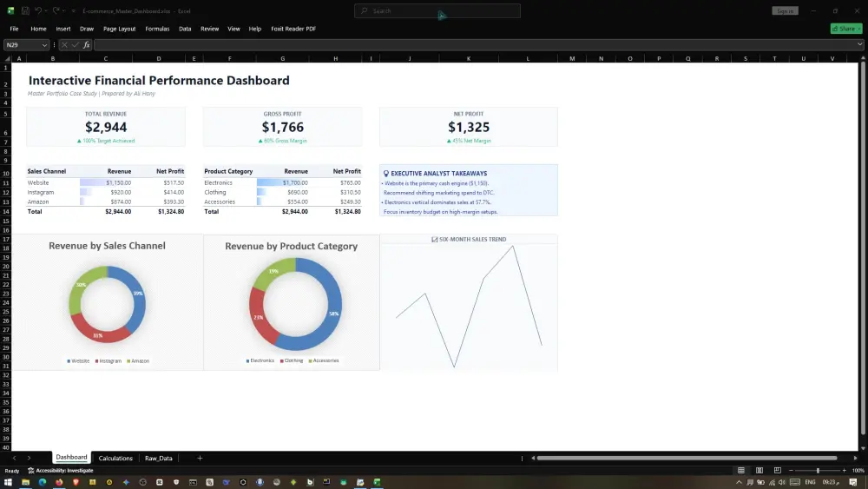This screenshot has height=489, width=868.
Task: Click the zoom slider handle
Action: (818, 471)
